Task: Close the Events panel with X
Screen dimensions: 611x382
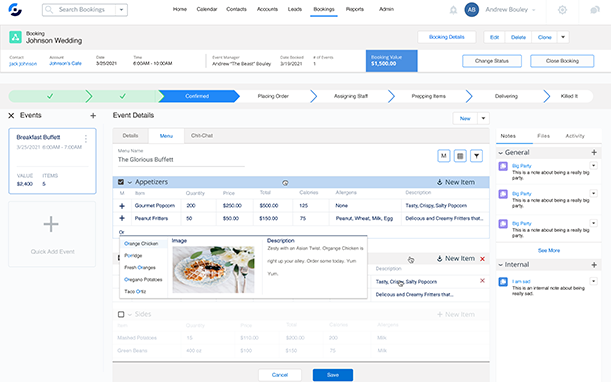Action: click(11, 115)
